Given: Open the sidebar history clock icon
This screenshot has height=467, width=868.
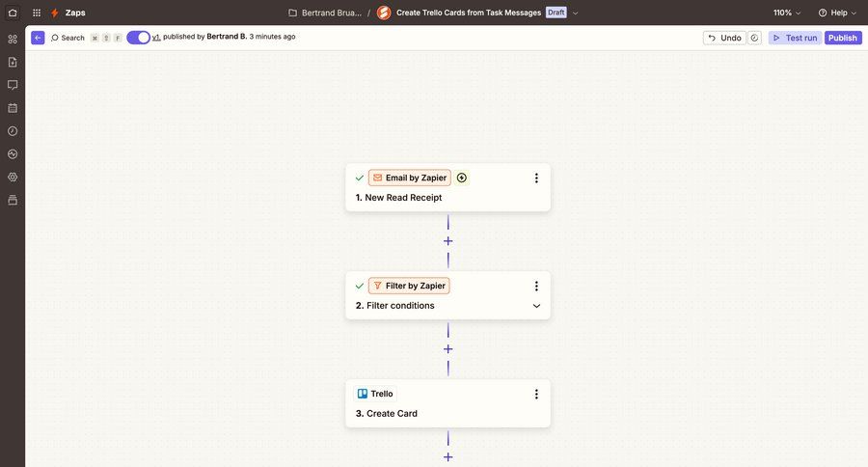Looking at the screenshot, I should (13, 130).
